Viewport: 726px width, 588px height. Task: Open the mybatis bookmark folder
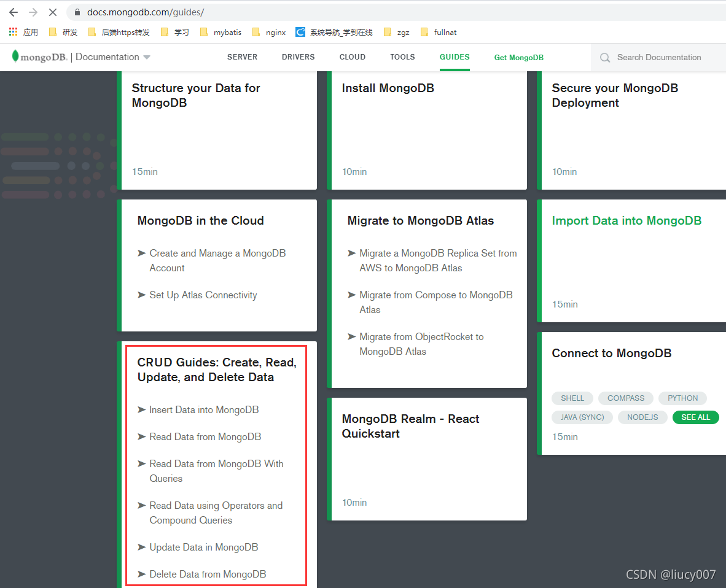pyautogui.click(x=221, y=32)
